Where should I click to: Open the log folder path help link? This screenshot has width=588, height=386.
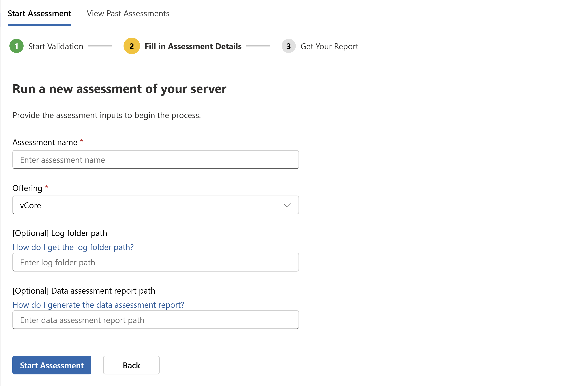pos(73,247)
